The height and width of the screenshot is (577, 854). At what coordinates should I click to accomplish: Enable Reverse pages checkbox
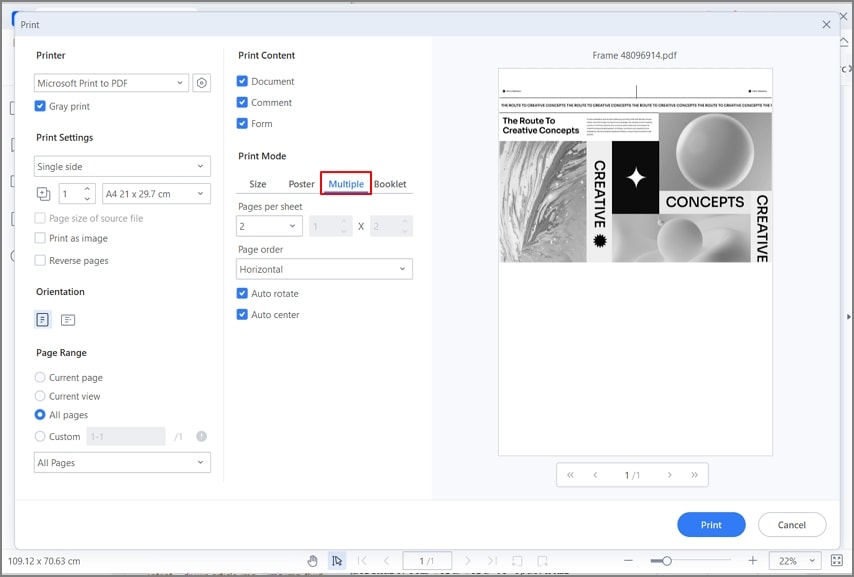pyautogui.click(x=40, y=260)
